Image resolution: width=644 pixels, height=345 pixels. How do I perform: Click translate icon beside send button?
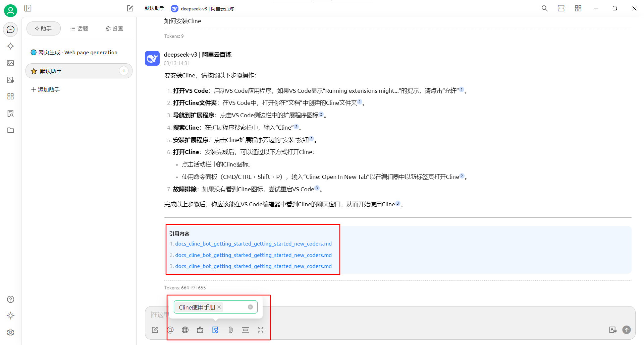tap(613, 330)
